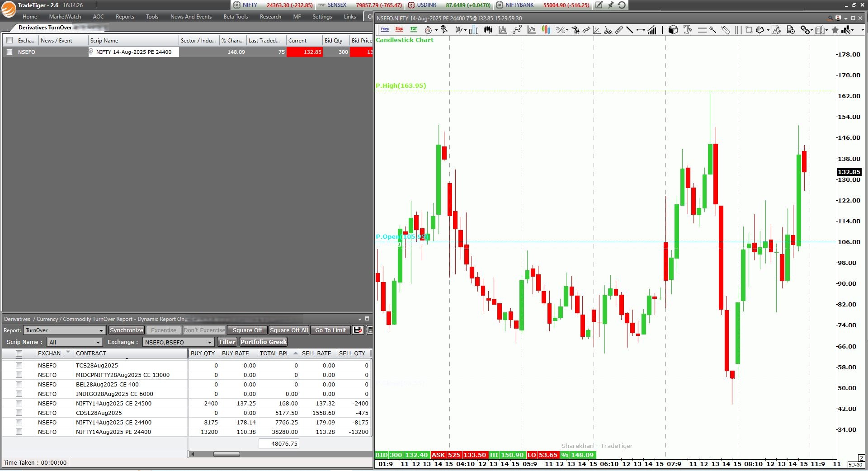This screenshot has width=868, height=471.
Task: Open the Reports menu
Action: [x=125, y=17]
